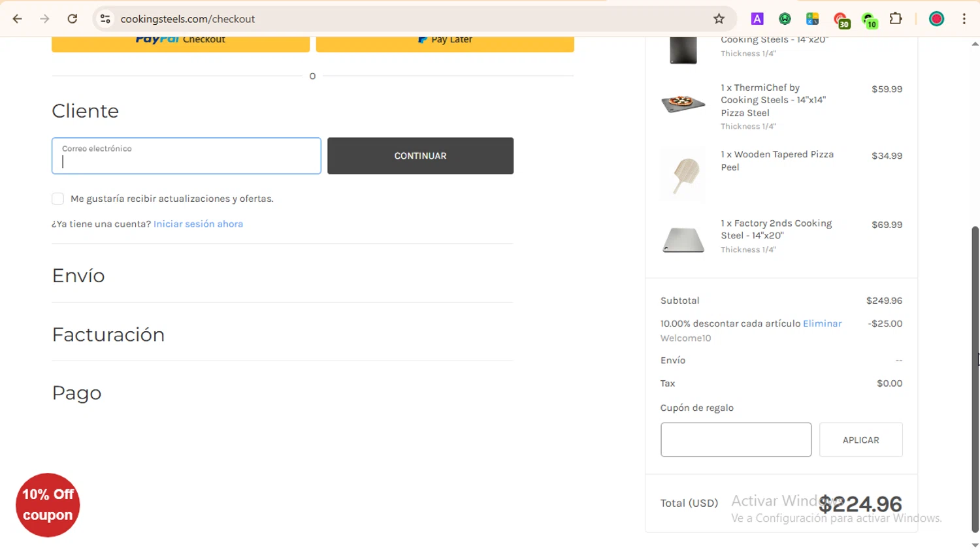Open the colorful grid extension icon
Screen dimensions: 980x550
[812, 19]
